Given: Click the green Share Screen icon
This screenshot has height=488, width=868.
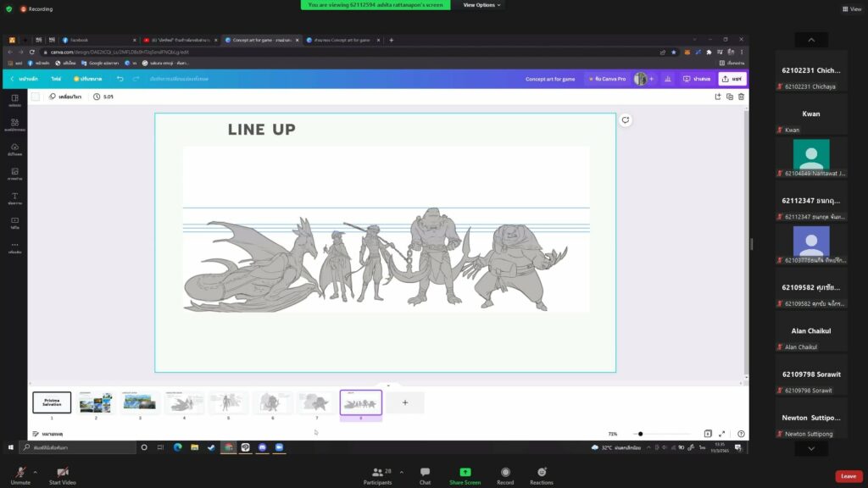Looking at the screenshot, I should click(x=465, y=473).
